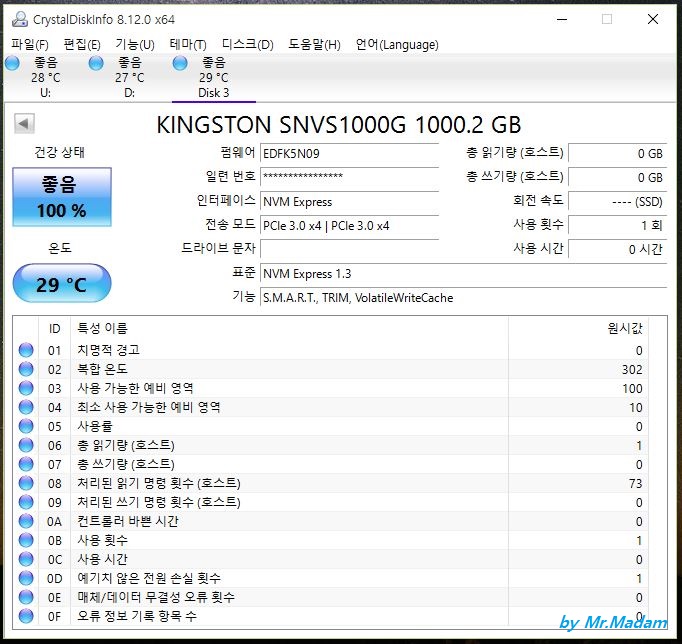Click the 29 °C temperature button
This screenshot has height=644, width=682.
pyautogui.click(x=62, y=283)
